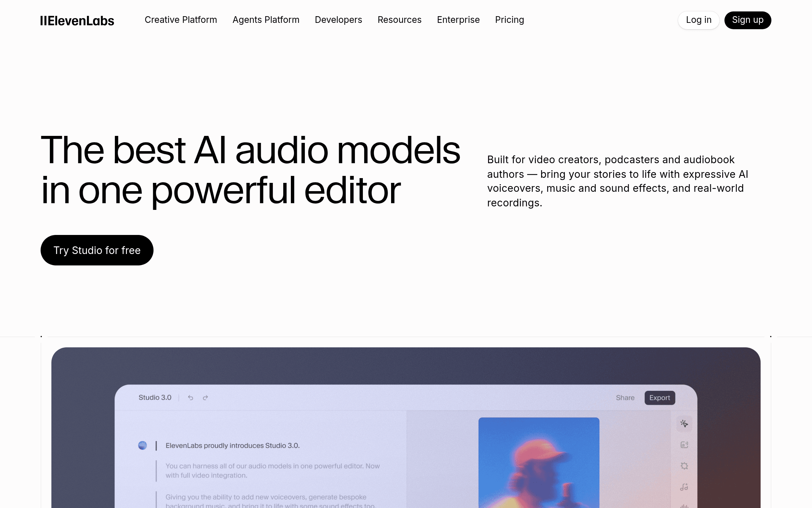Open the Resources menu
812x508 pixels.
(x=399, y=20)
